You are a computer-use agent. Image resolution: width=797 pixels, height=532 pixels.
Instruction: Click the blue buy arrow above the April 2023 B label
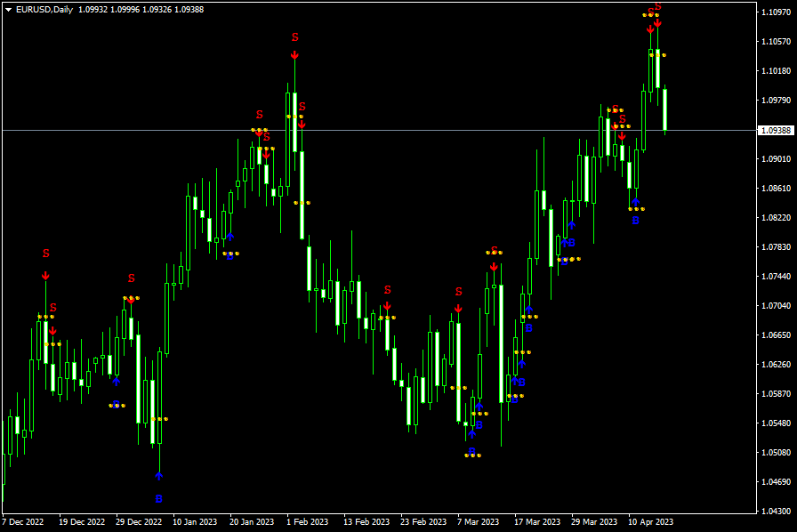[x=635, y=202]
